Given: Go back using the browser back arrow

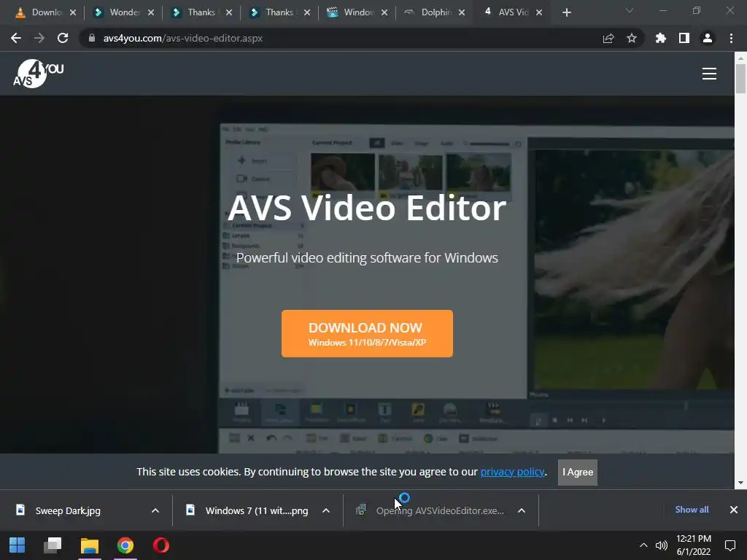Looking at the screenshot, I should point(16,38).
